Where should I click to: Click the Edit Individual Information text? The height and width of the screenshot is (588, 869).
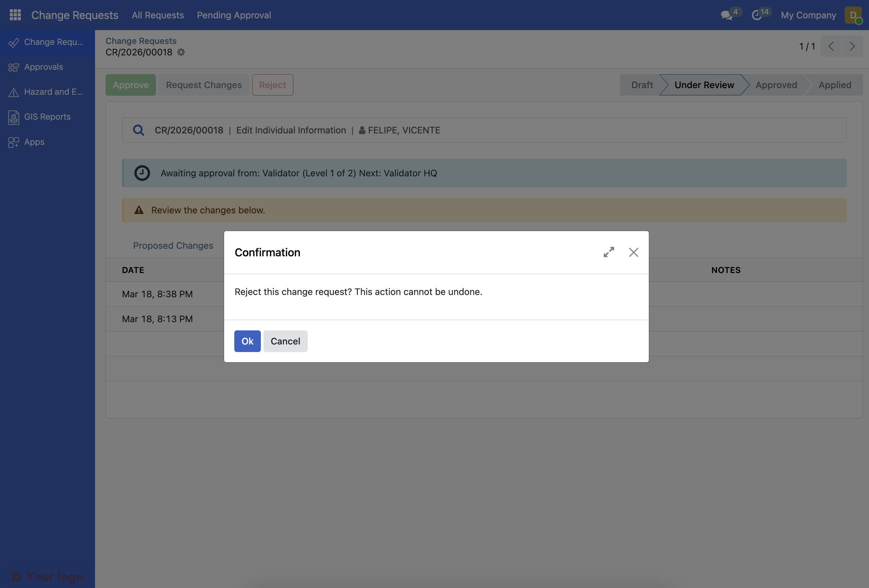[291, 130]
